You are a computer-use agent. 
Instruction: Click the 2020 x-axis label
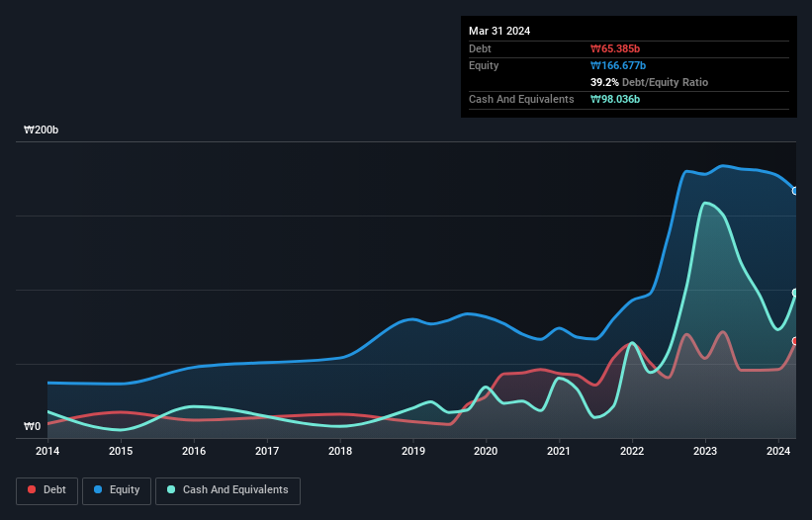click(x=486, y=451)
